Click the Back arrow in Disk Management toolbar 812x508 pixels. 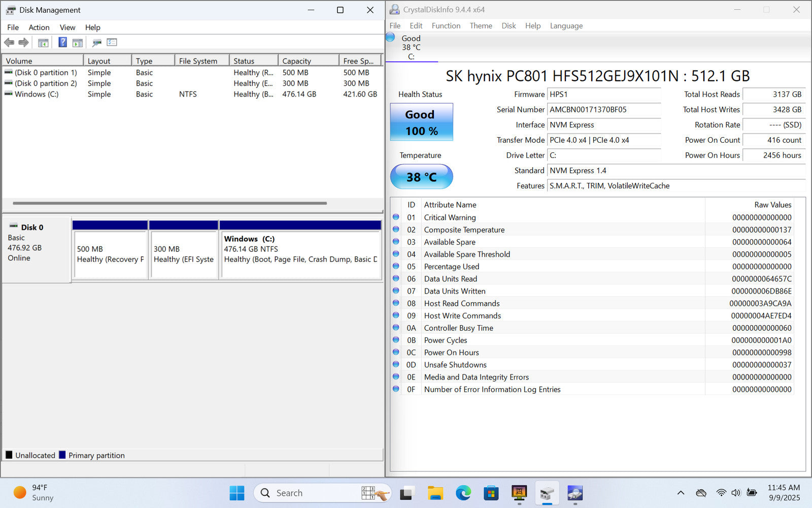pos(9,43)
